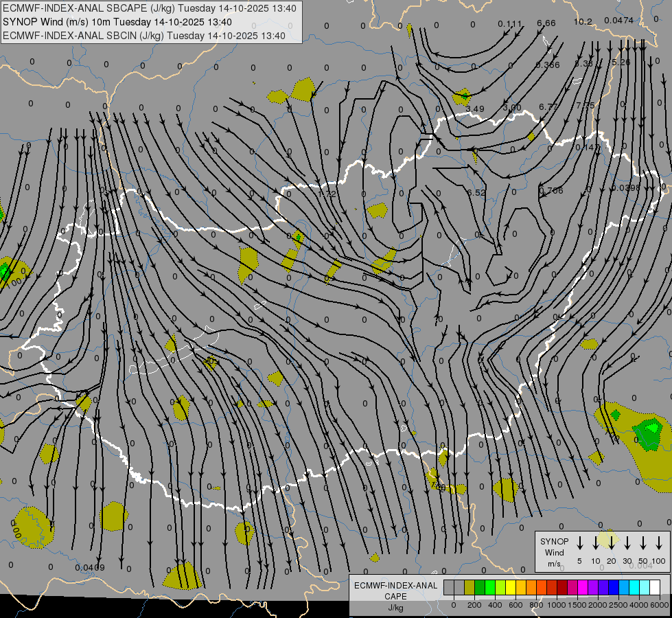Screen dimensions: 672x618
Task: Click the 7.75 value on the map
Action: pos(586,105)
